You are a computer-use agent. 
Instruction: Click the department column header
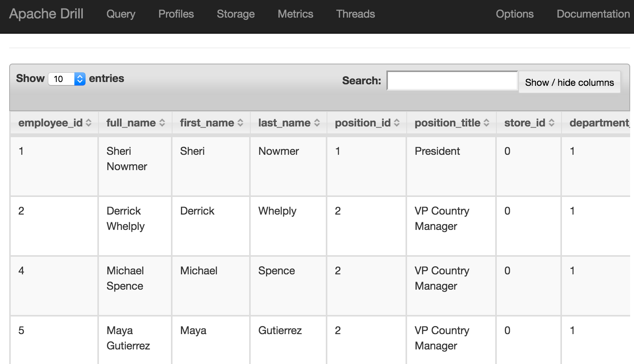click(x=599, y=123)
